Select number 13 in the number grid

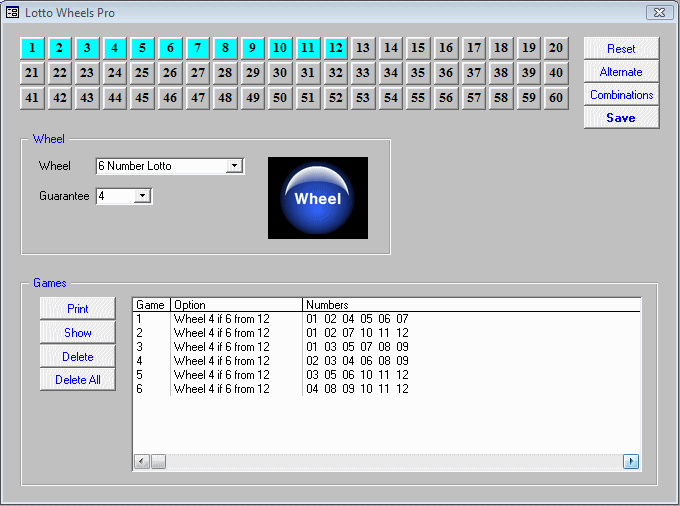pyautogui.click(x=363, y=48)
